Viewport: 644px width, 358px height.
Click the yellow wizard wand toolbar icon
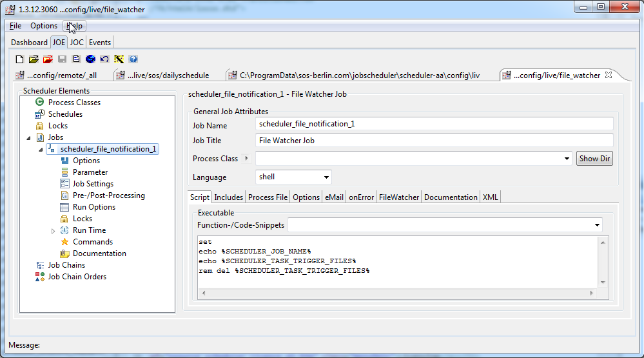click(x=119, y=59)
